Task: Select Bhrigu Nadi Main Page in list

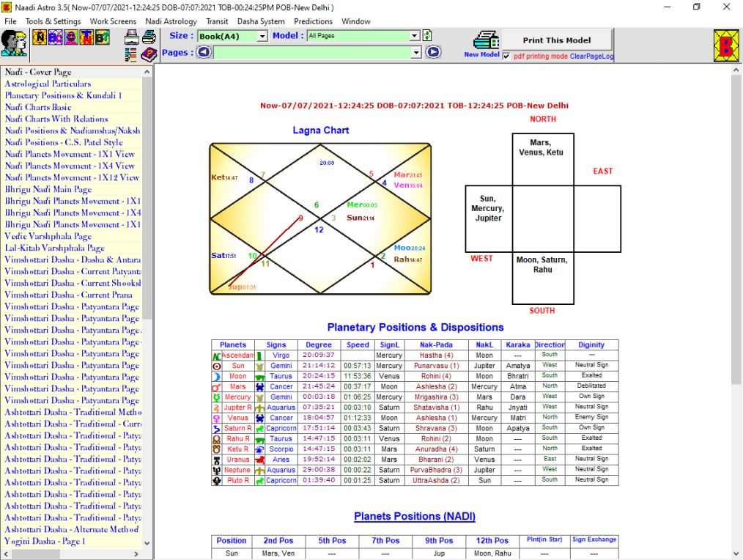Action: tap(48, 189)
